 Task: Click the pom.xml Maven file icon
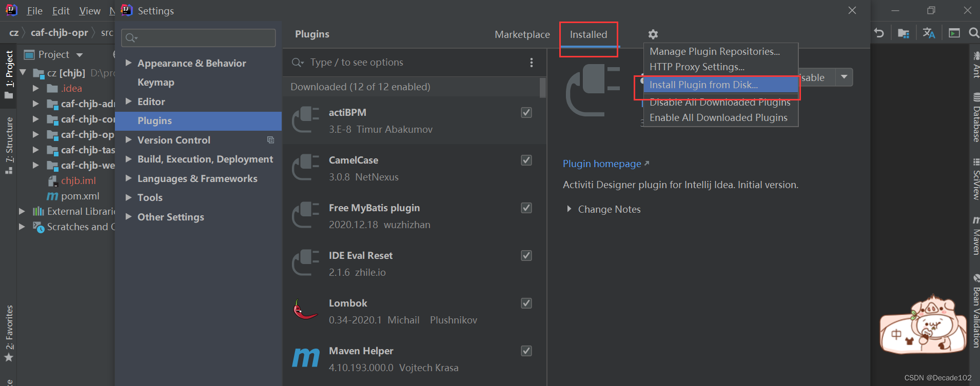click(x=52, y=196)
